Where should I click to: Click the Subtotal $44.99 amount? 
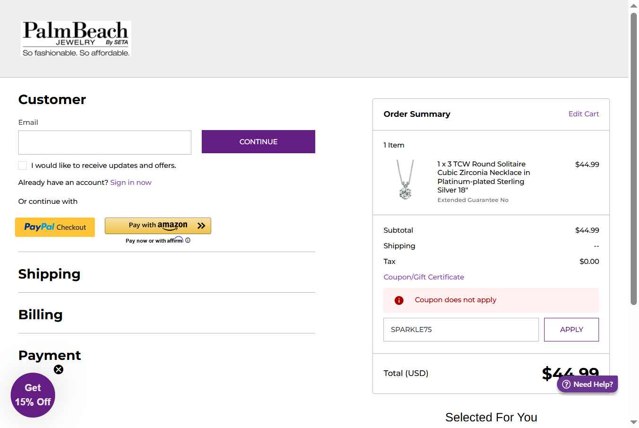(587, 230)
